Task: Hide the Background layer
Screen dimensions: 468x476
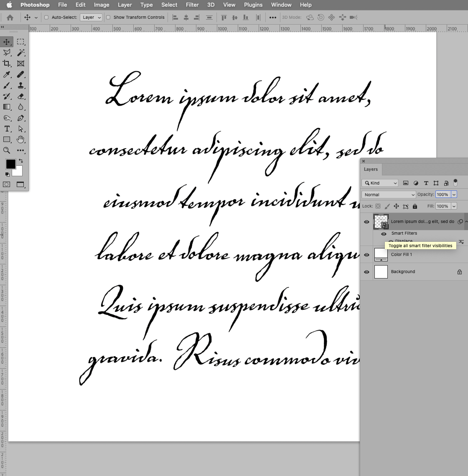Action: click(x=366, y=272)
